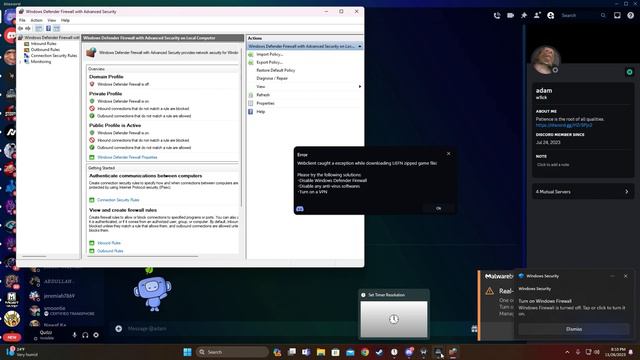This screenshot has height=360, width=640.
Task: Open the Connection Security Rules link
Action: pyautogui.click(x=118, y=200)
